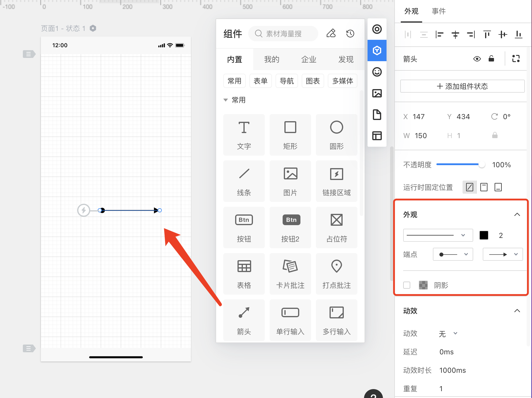Click the shadow color swatch
The height and width of the screenshot is (398, 532).
pyautogui.click(x=423, y=285)
